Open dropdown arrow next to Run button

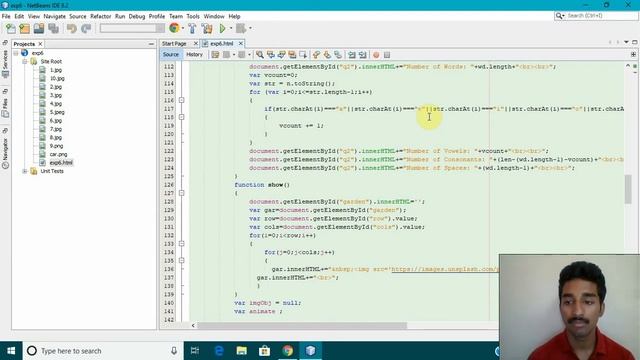click(231, 29)
